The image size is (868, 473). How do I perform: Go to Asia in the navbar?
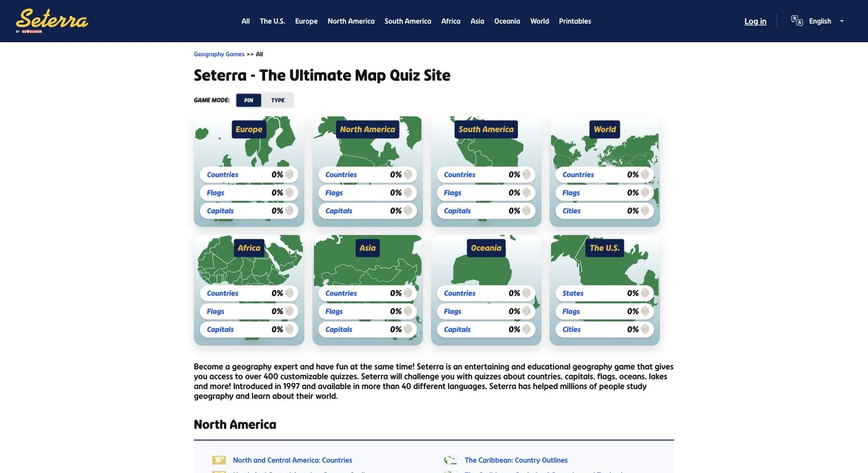click(477, 21)
